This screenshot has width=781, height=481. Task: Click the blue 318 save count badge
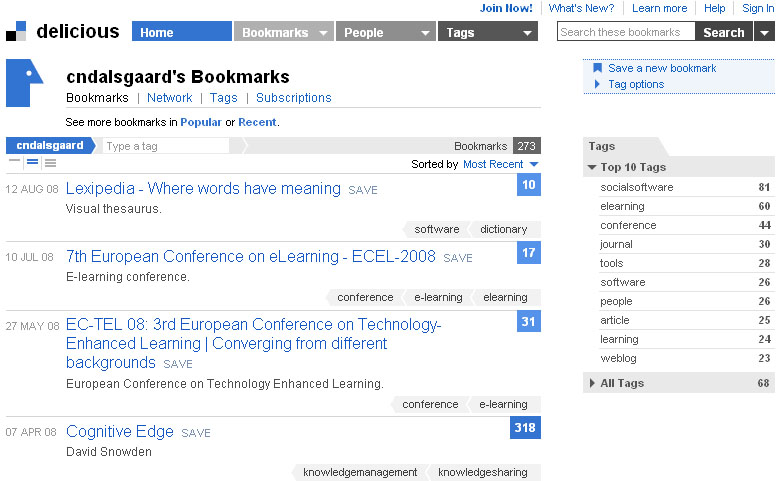[525, 428]
